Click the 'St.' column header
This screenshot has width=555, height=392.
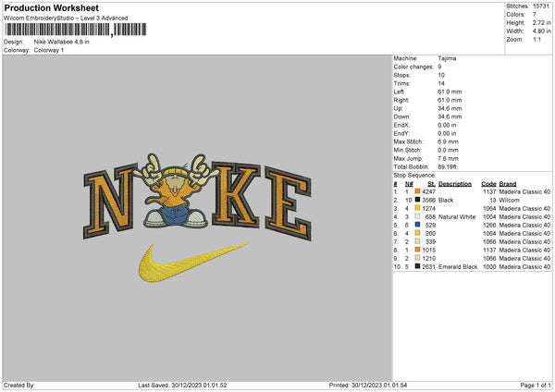[431, 184]
